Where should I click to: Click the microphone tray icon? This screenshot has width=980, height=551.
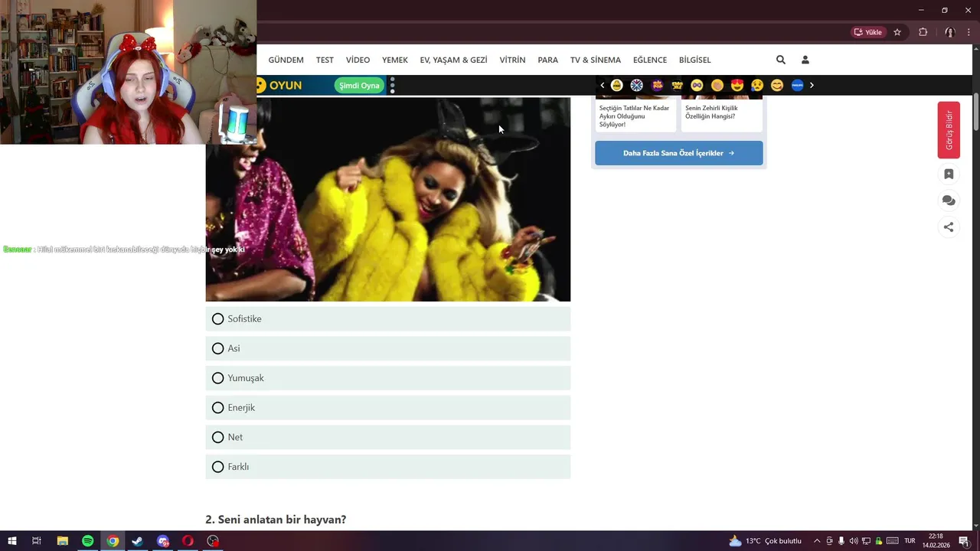[x=841, y=541]
